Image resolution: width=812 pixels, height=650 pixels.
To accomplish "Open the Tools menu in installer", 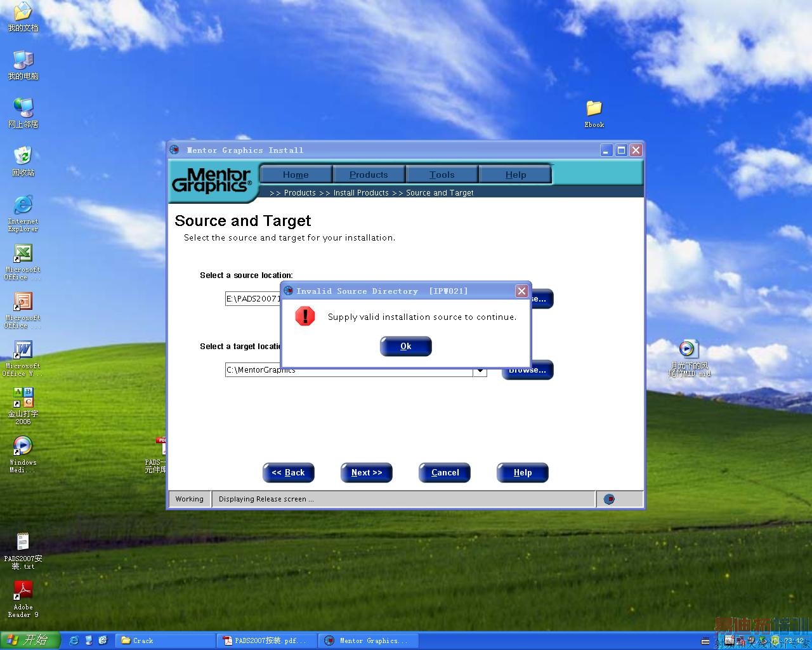I will [442, 175].
